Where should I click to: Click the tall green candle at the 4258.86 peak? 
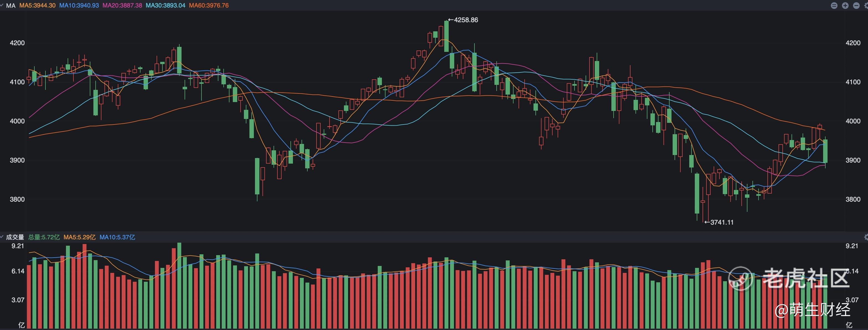pos(446,36)
